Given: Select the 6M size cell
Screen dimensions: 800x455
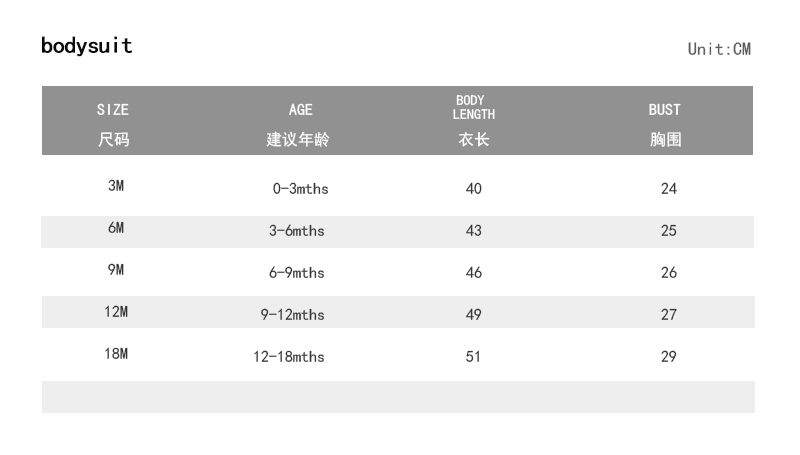Looking at the screenshot, I should (116, 228).
